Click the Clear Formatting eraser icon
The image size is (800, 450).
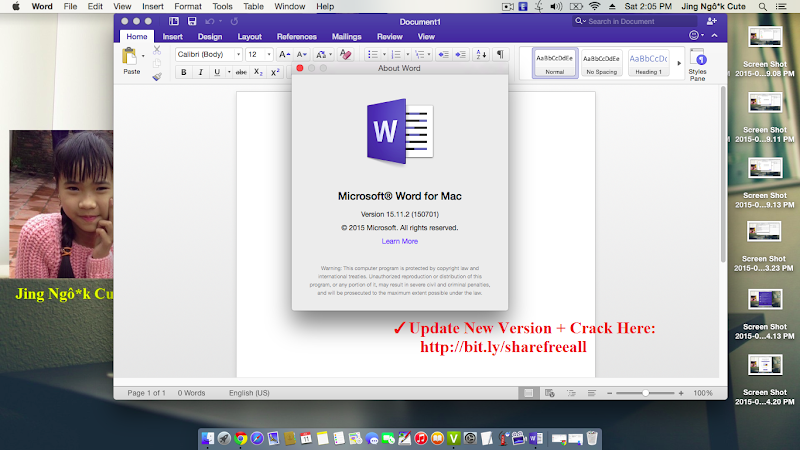(345, 54)
